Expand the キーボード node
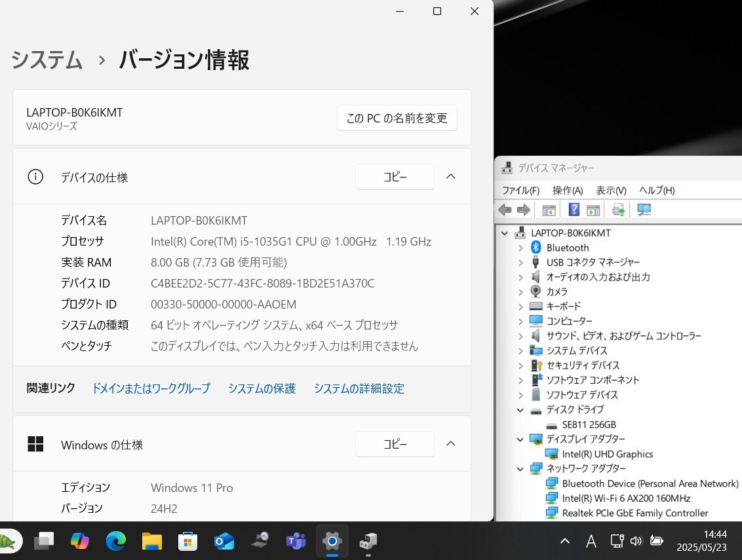The width and height of the screenshot is (742, 560). click(520, 307)
